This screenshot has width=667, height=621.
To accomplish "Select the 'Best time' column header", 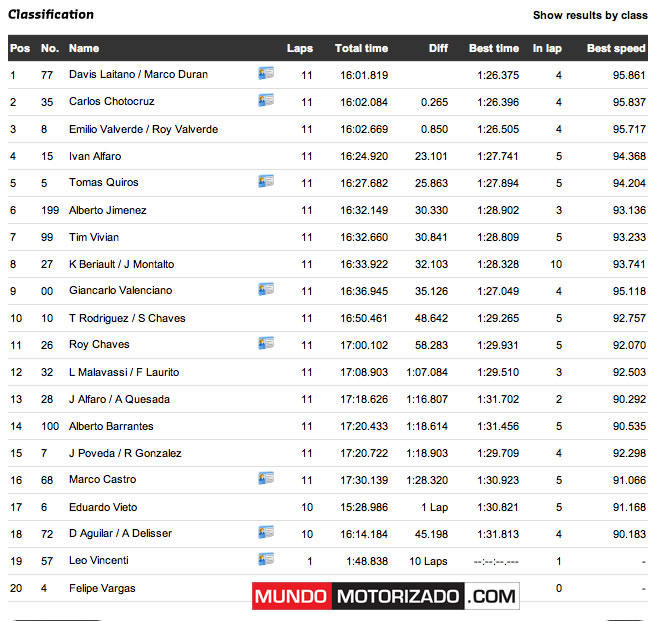I will pos(493,48).
